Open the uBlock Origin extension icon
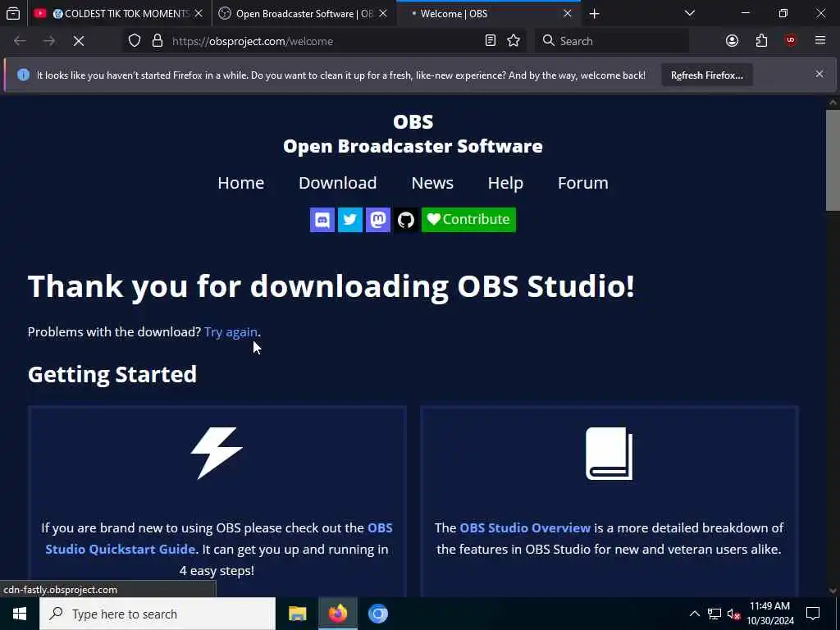This screenshot has height=630, width=840. (791, 41)
